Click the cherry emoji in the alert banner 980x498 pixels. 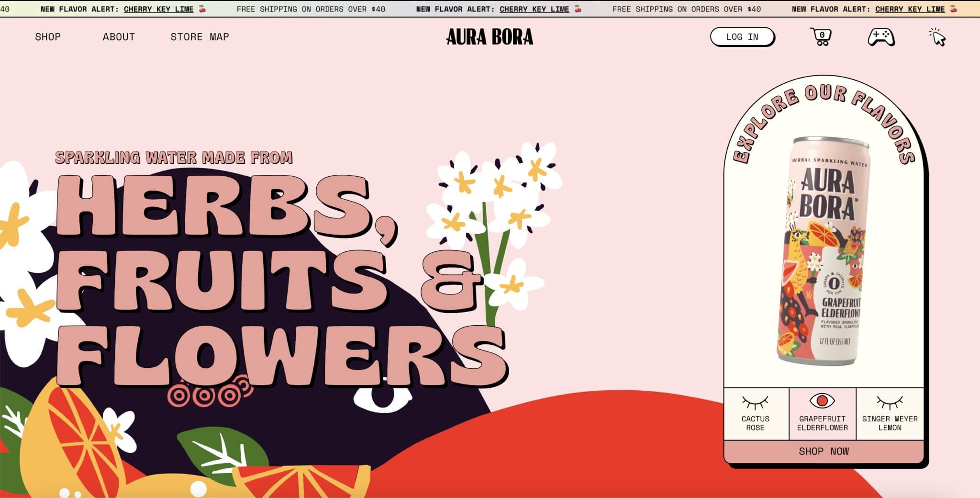pyautogui.click(x=201, y=9)
